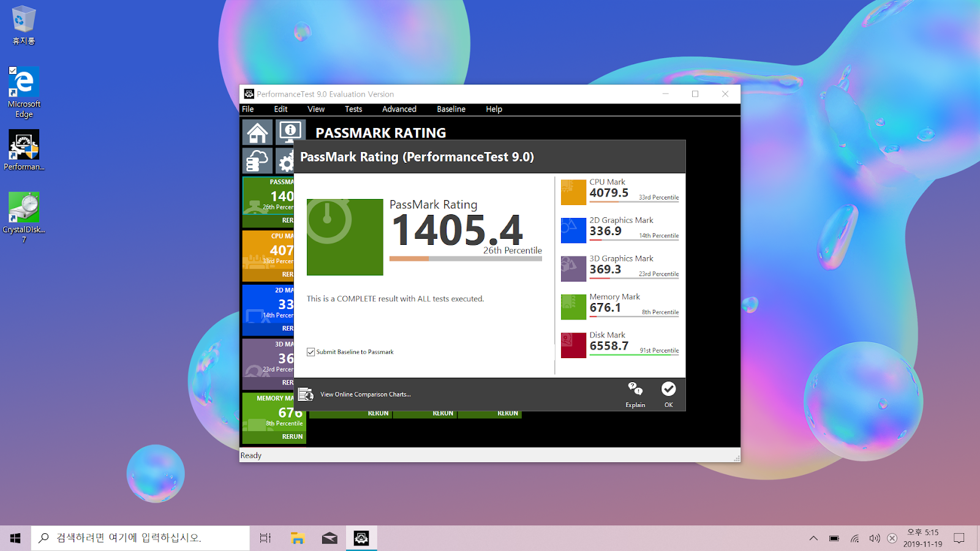Open the cloud baseline manager icon
This screenshot has height=551, width=980.
tap(257, 160)
